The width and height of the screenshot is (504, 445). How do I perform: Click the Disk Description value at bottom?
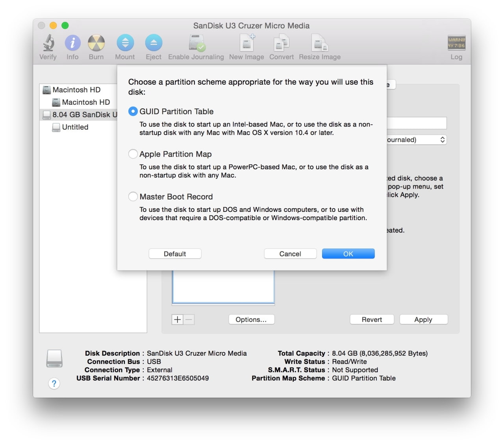pyautogui.click(x=197, y=353)
